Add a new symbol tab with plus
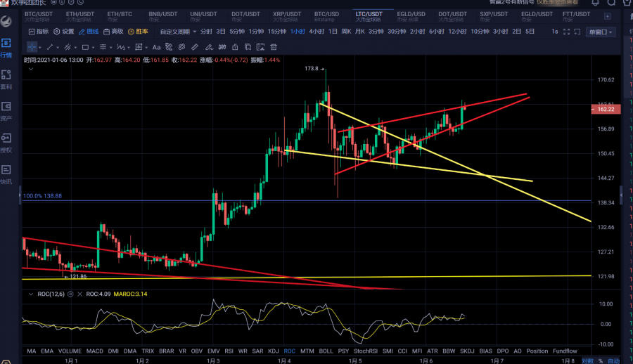 coord(608,16)
